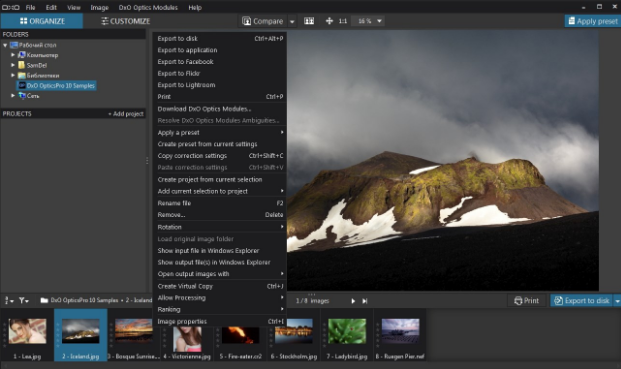Open the View menu
The width and height of the screenshot is (621, 369).
point(74,7)
